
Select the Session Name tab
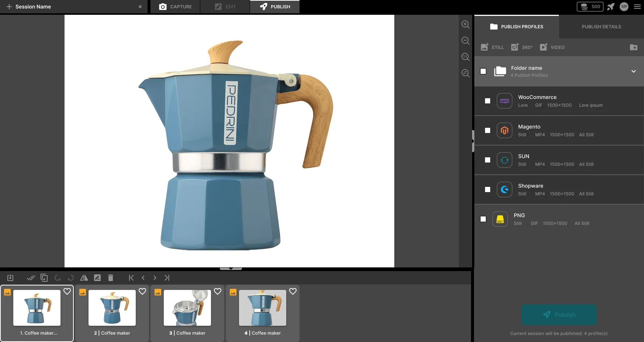pyautogui.click(x=74, y=7)
